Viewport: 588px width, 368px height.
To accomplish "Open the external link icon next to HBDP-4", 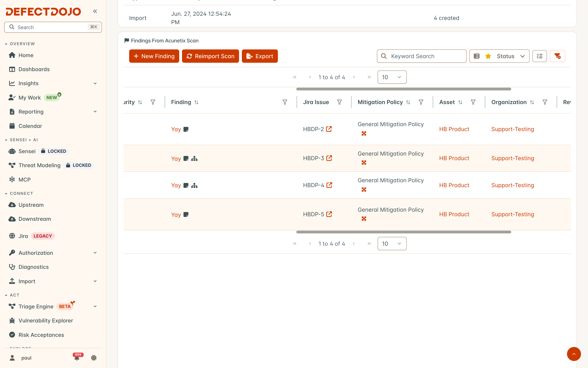I will (330, 185).
